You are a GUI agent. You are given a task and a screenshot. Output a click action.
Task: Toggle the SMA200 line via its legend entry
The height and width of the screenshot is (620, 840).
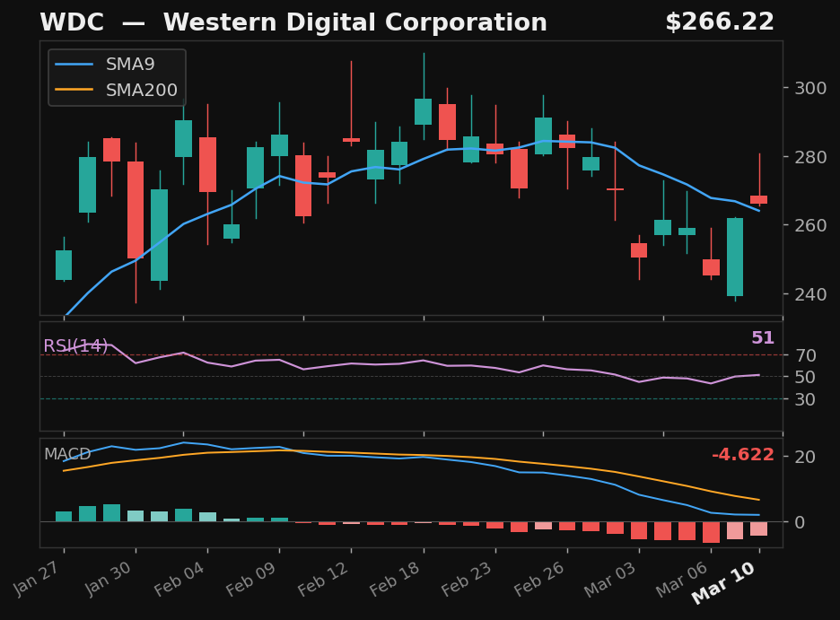tap(143, 89)
